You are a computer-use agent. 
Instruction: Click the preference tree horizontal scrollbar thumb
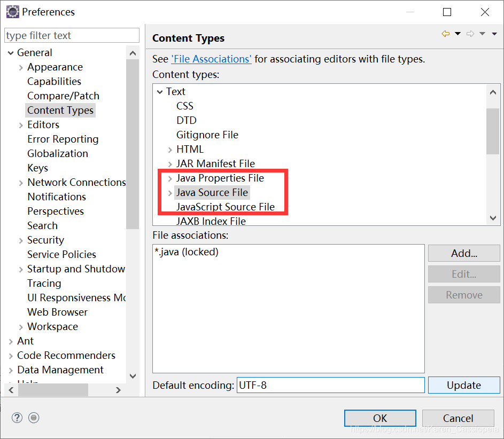pyautogui.click(x=53, y=390)
